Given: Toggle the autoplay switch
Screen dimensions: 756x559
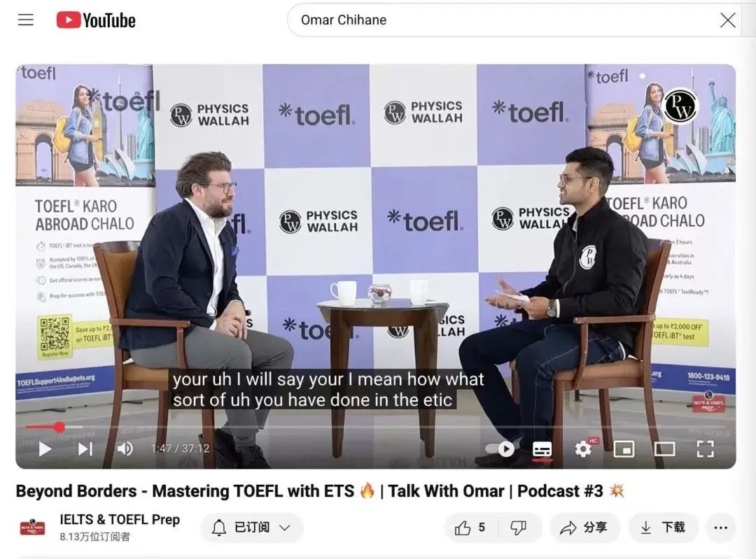Looking at the screenshot, I should (x=500, y=449).
